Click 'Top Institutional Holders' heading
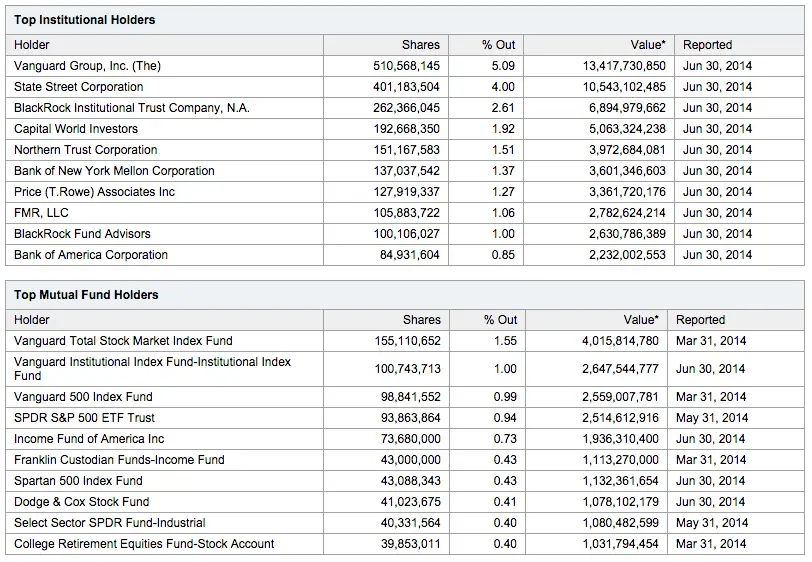The width and height of the screenshot is (812, 562). [x=84, y=20]
